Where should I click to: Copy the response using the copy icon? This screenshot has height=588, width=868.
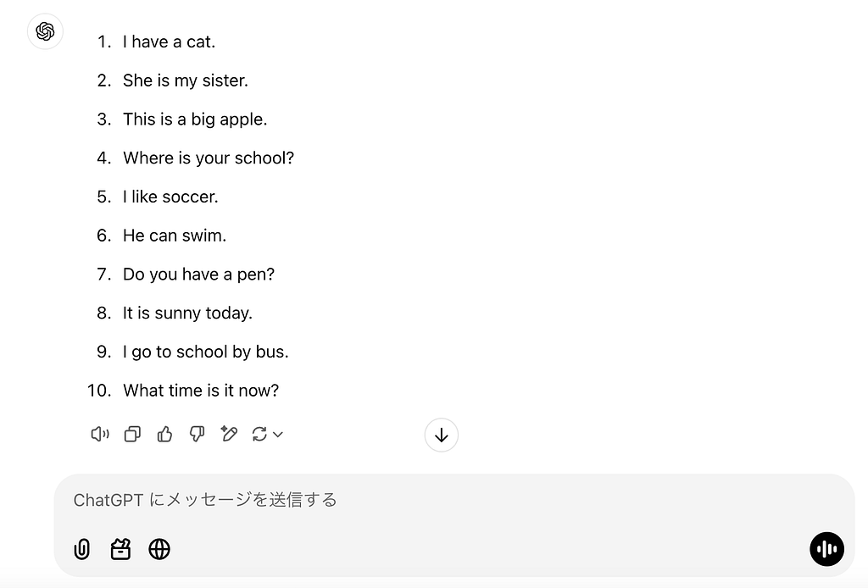tap(131, 434)
